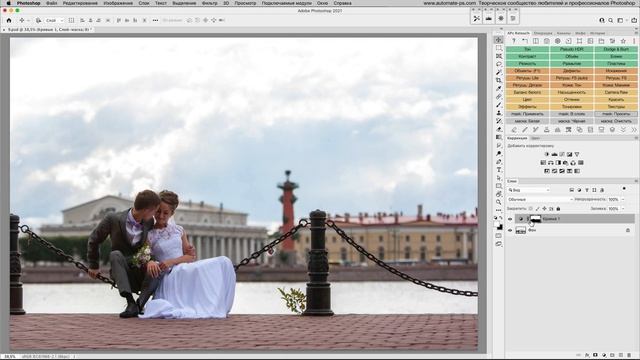Open the Adjustments panel flyout menu
This screenshot has width=640, height=360.
click(x=636, y=138)
